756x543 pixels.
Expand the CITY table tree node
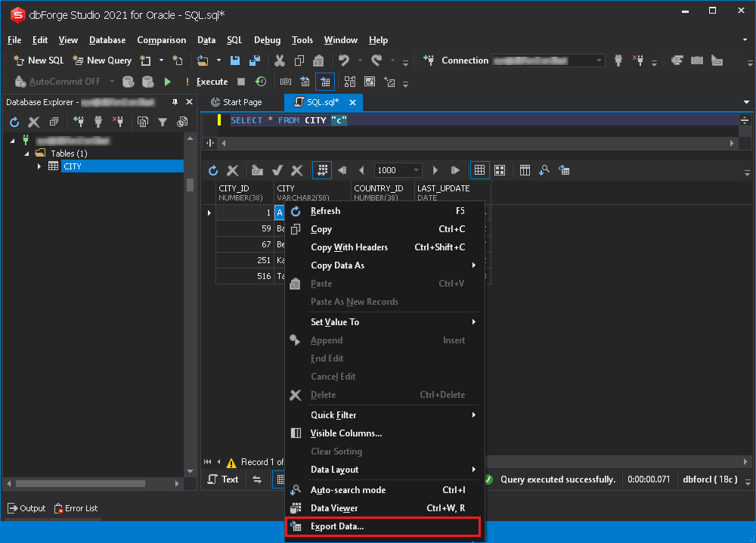point(39,165)
